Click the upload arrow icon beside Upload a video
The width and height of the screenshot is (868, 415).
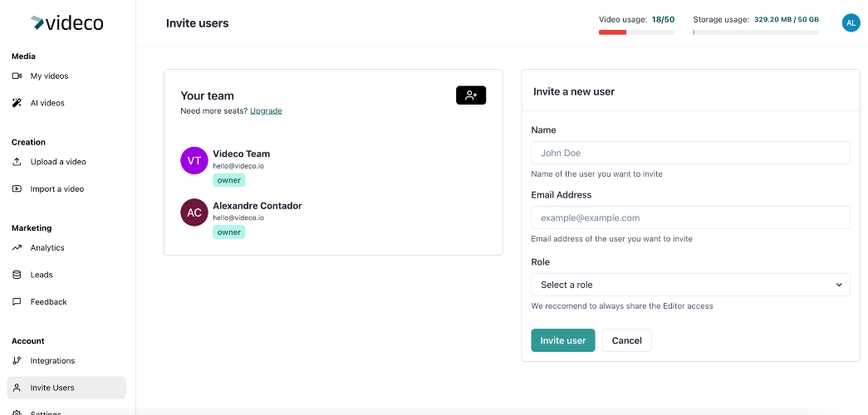click(17, 162)
